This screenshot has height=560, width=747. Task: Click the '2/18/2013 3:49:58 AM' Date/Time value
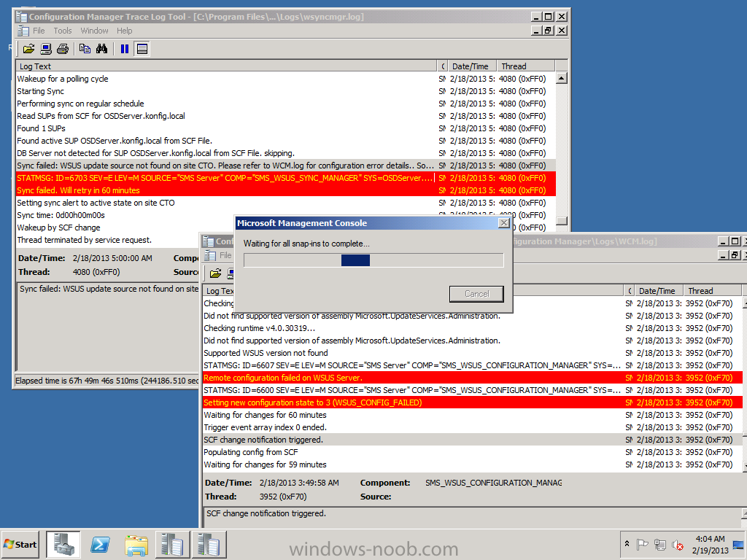[x=299, y=483]
